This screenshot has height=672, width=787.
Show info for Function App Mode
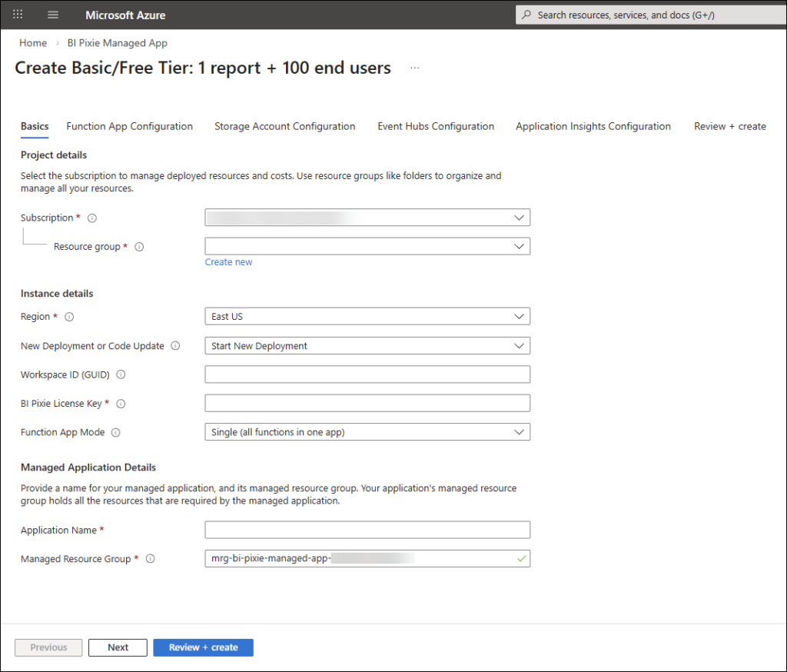[116, 433]
